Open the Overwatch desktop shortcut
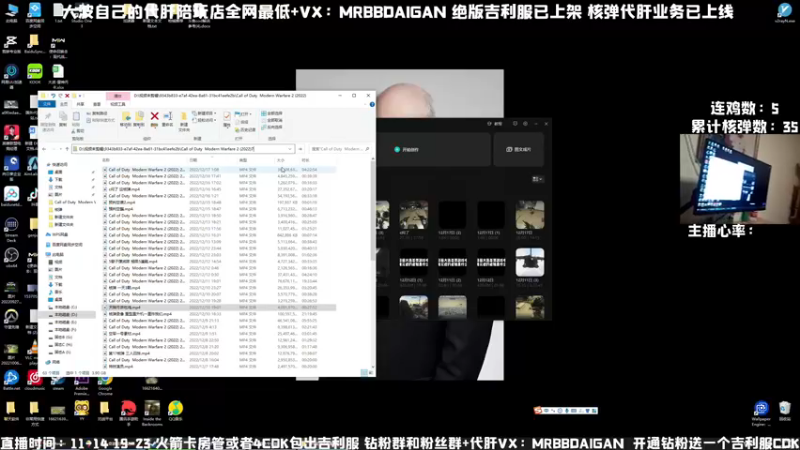Screen dimensions: 800x450 pos(11,319)
